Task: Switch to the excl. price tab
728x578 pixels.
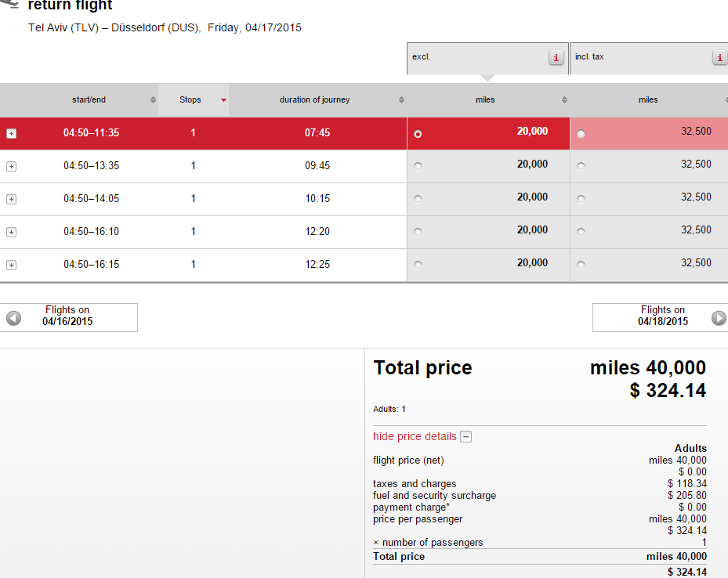Action: [x=487, y=59]
